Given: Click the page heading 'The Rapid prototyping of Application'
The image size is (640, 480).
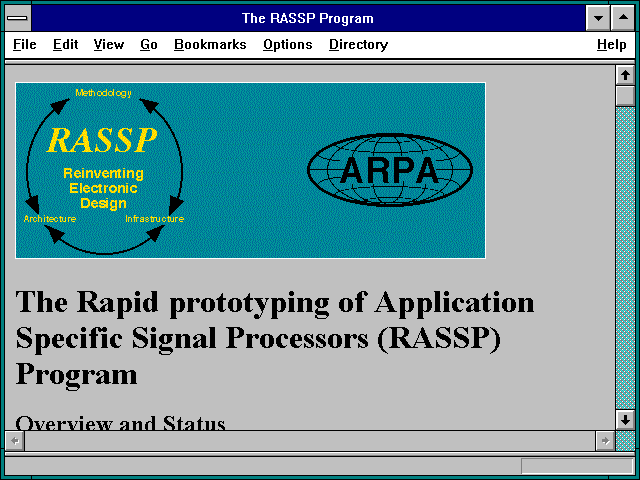Looking at the screenshot, I should [275, 303].
